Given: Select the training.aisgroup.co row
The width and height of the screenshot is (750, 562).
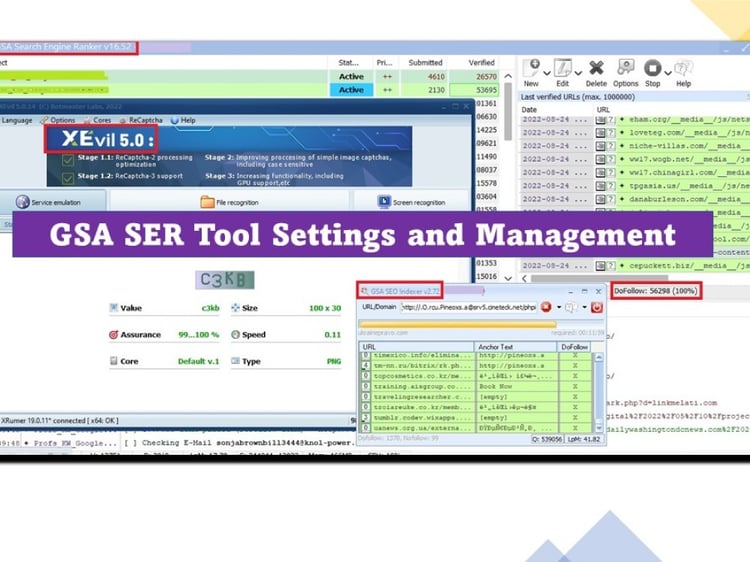Looking at the screenshot, I should (476, 386).
